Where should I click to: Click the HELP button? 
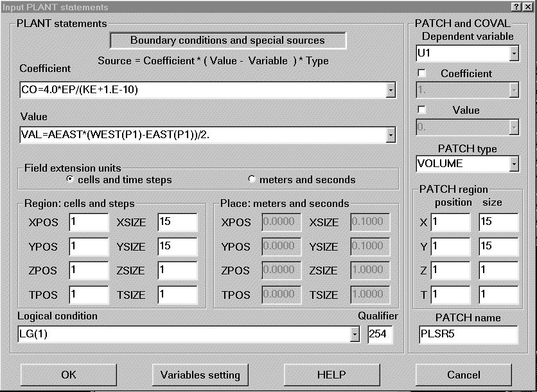click(x=331, y=375)
